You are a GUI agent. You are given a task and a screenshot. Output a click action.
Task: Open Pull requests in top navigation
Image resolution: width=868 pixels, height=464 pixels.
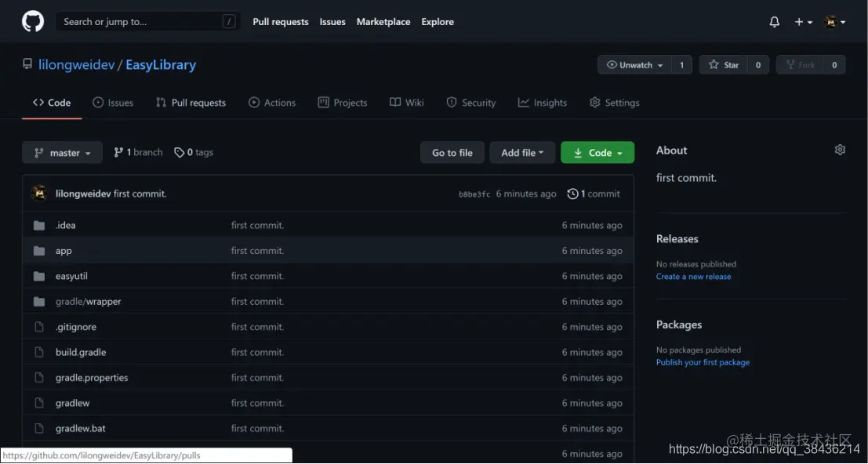(x=281, y=22)
